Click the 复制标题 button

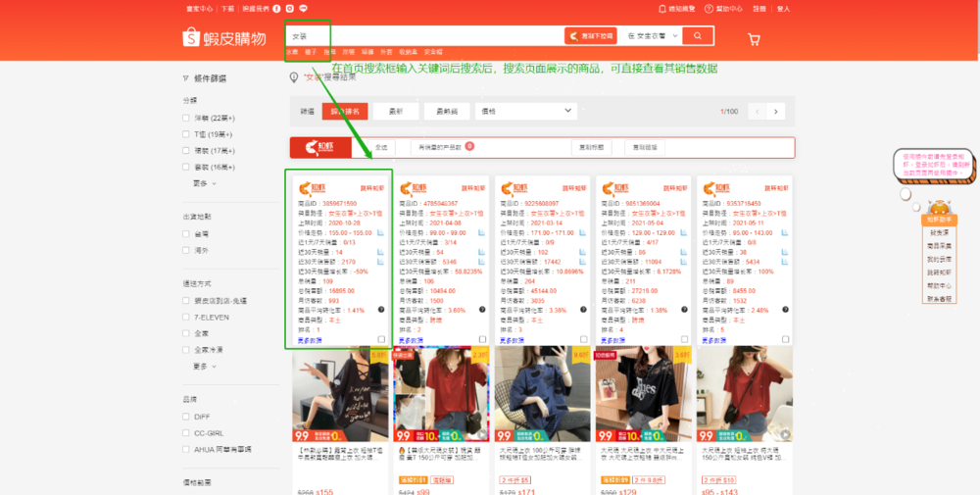coord(591,148)
